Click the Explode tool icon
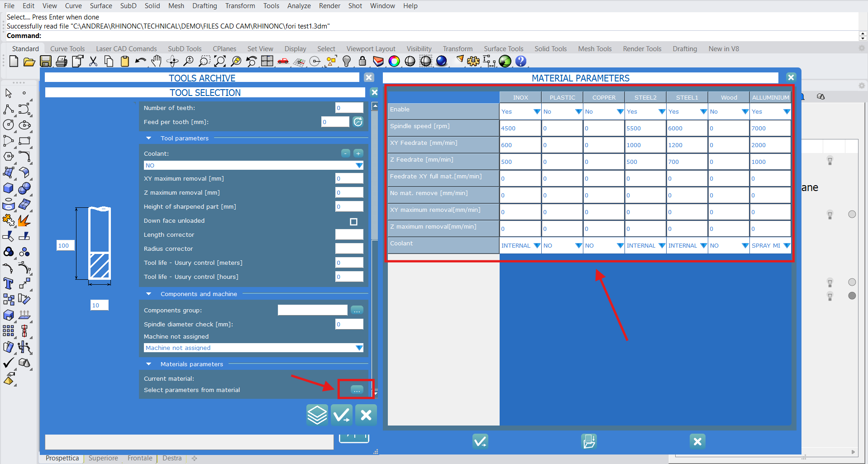 click(24, 221)
